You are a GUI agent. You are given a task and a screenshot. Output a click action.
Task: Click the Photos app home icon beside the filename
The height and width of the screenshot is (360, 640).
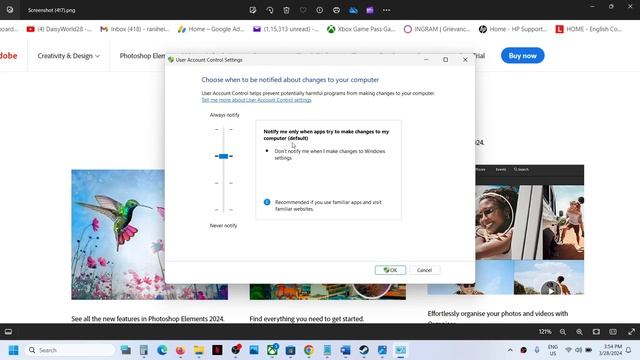(9, 10)
